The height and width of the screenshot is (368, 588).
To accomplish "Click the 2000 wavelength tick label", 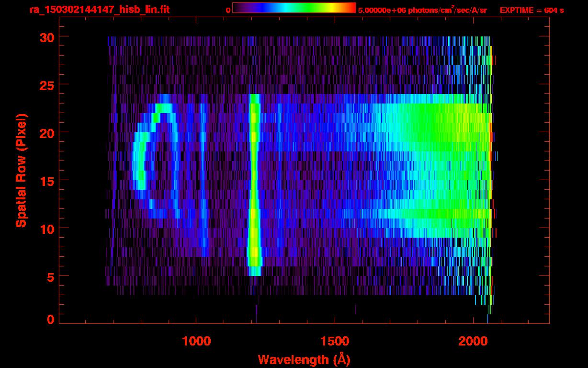I will (x=473, y=341).
